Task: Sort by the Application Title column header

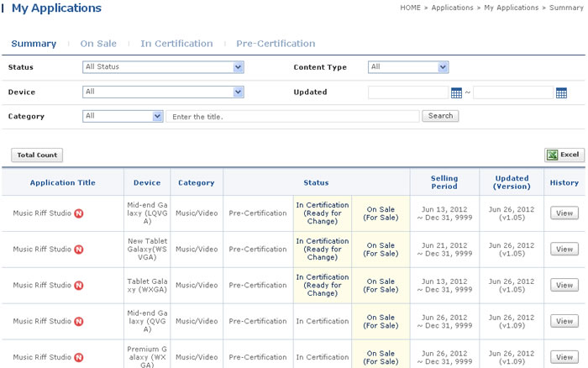Action: (x=63, y=182)
